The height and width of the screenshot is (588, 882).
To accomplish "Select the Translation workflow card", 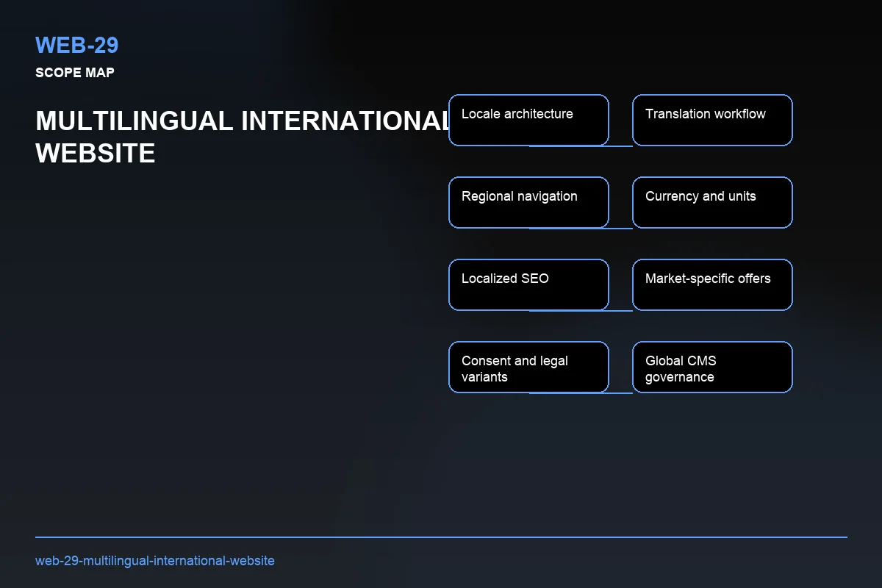I will point(712,120).
